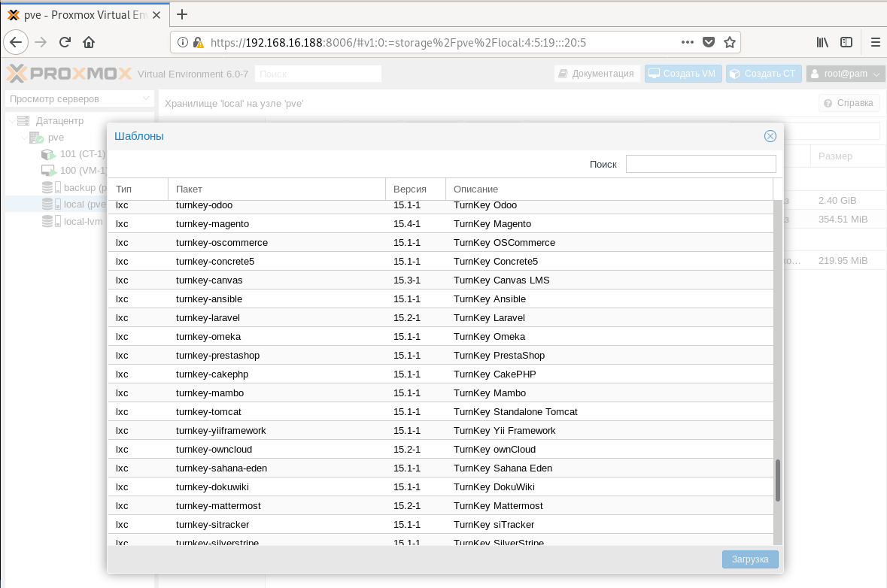
Task: Open the page actions ellipsis menu
Action: click(x=688, y=42)
